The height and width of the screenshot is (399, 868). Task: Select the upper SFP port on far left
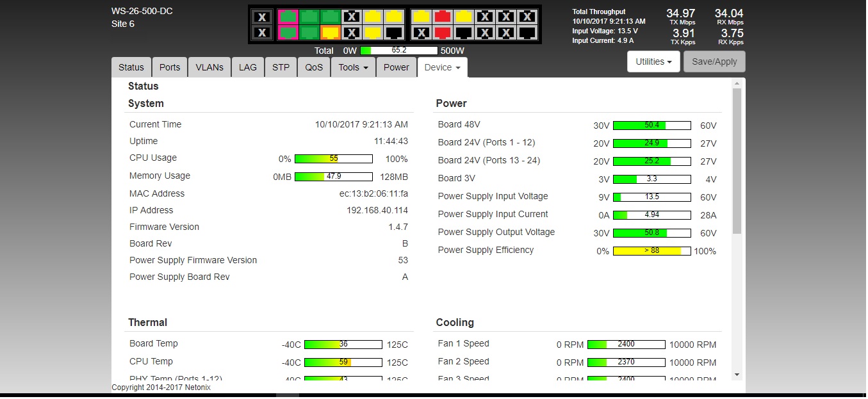click(261, 17)
